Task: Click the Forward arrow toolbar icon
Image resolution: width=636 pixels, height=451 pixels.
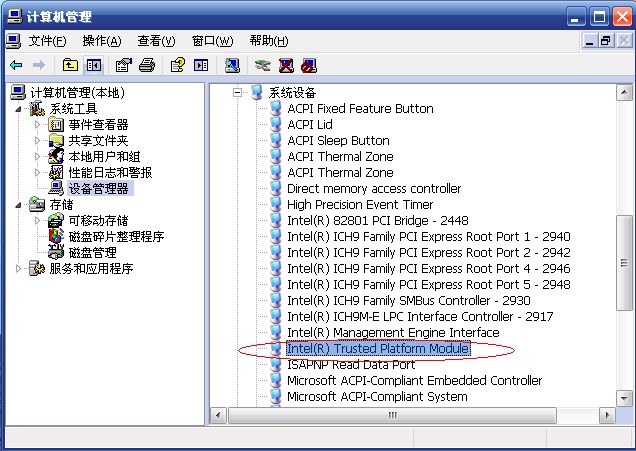Action: click(39, 65)
